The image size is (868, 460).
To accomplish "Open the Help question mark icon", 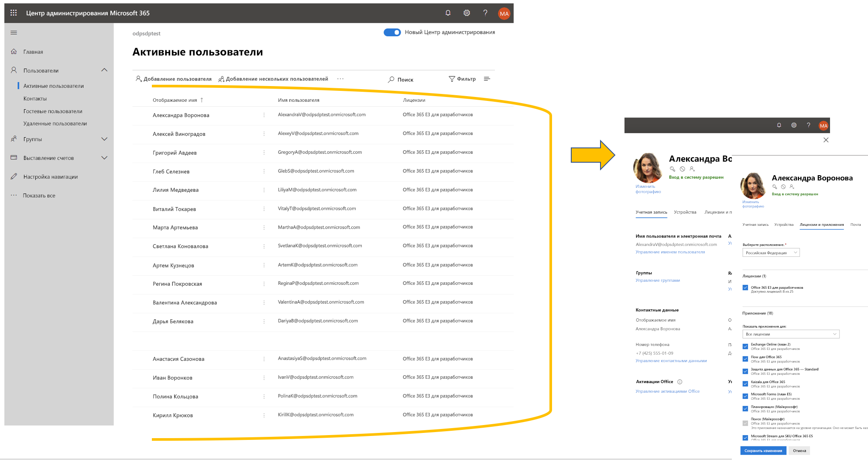I will point(485,13).
